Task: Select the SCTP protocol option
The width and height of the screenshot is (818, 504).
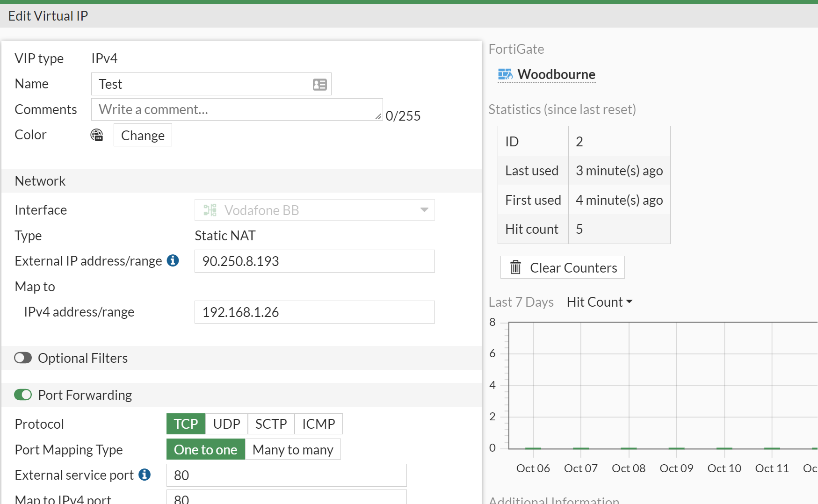Action: tap(271, 424)
